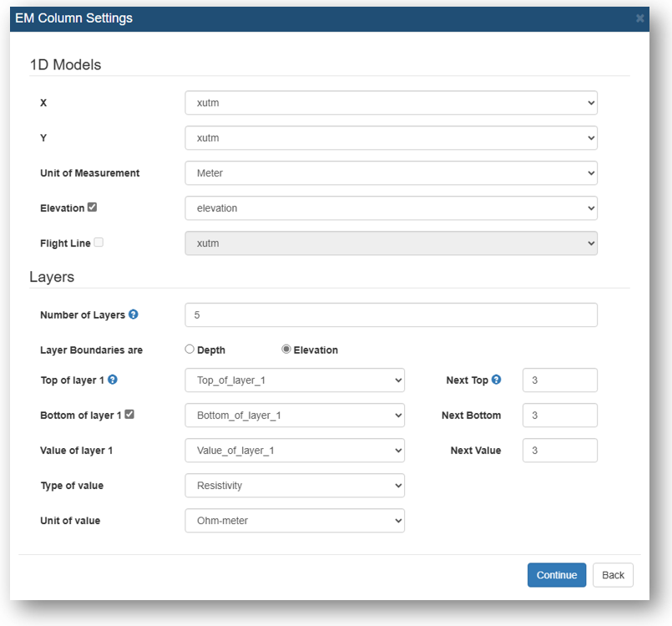Click the 'Value of layer 1' label
Screen dimensions: 672x626
[76, 451]
